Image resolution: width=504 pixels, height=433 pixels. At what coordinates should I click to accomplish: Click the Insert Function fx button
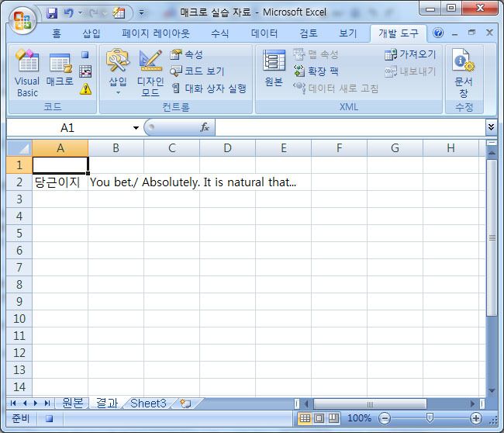click(205, 127)
